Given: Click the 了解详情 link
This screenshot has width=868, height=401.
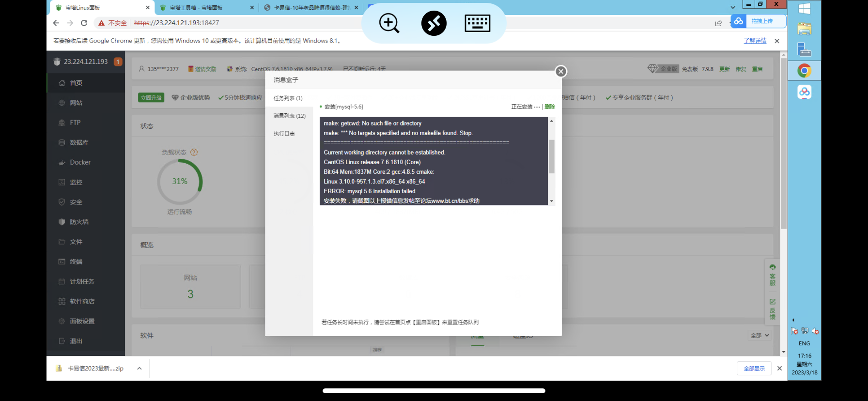Looking at the screenshot, I should (x=755, y=41).
